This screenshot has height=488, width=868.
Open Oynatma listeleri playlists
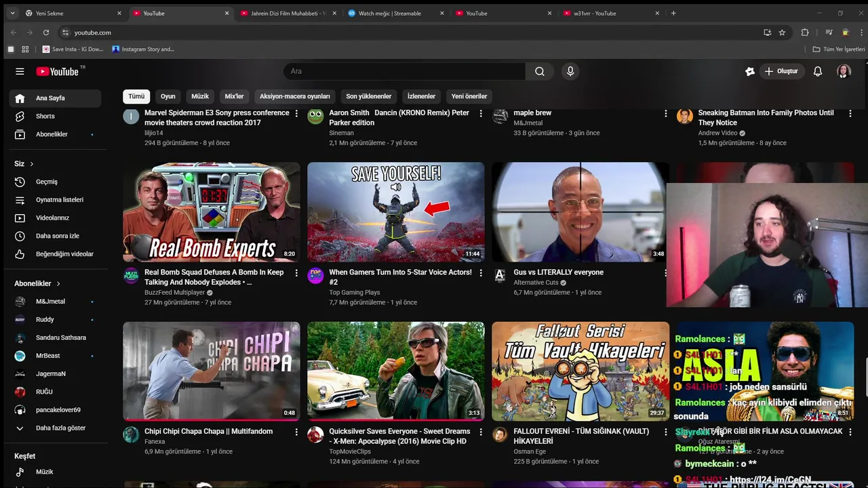pos(56,200)
